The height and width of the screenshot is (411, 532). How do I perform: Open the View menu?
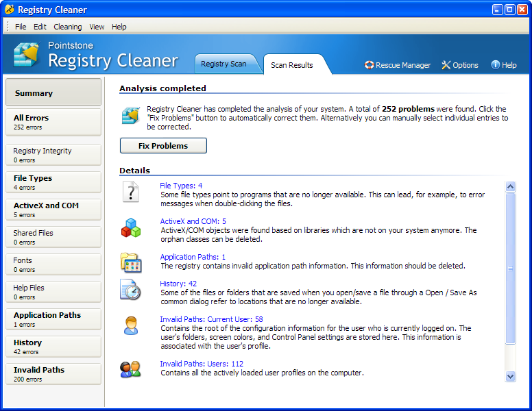[97, 27]
